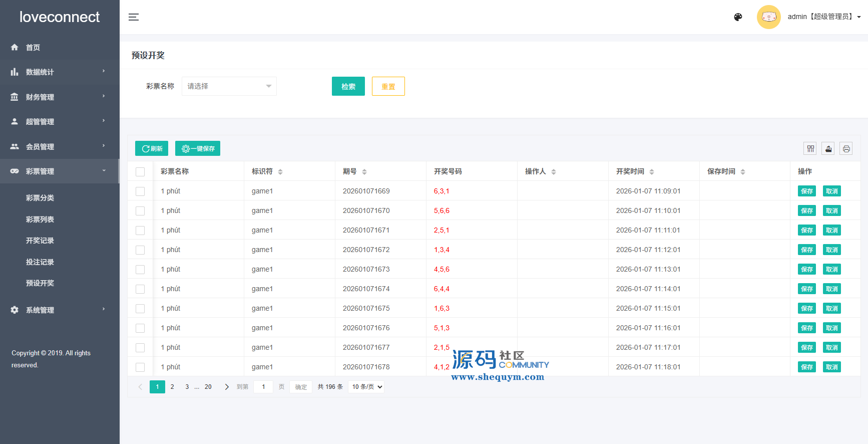Check the row for period 202601071669
The height and width of the screenshot is (444, 868).
point(140,191)
